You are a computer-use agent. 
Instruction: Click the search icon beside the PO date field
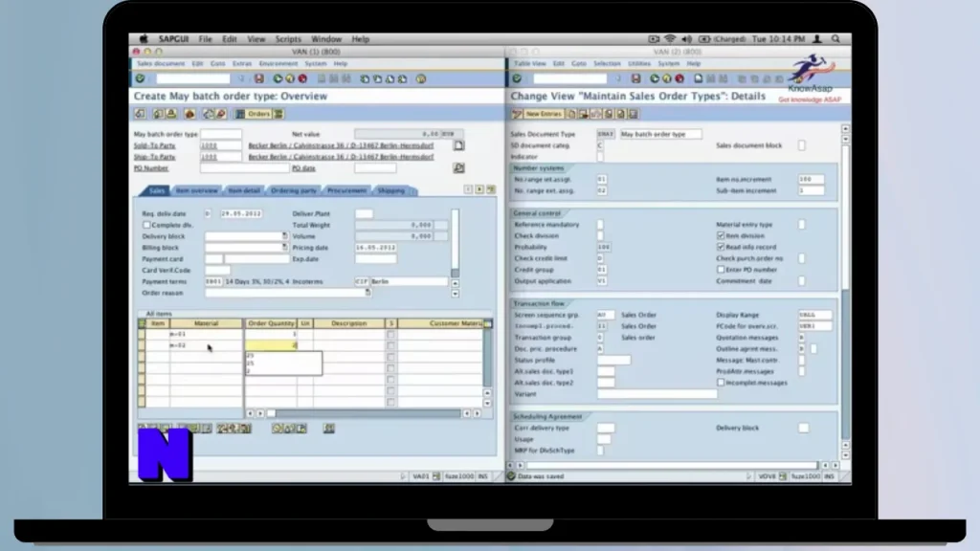point(458,168)
